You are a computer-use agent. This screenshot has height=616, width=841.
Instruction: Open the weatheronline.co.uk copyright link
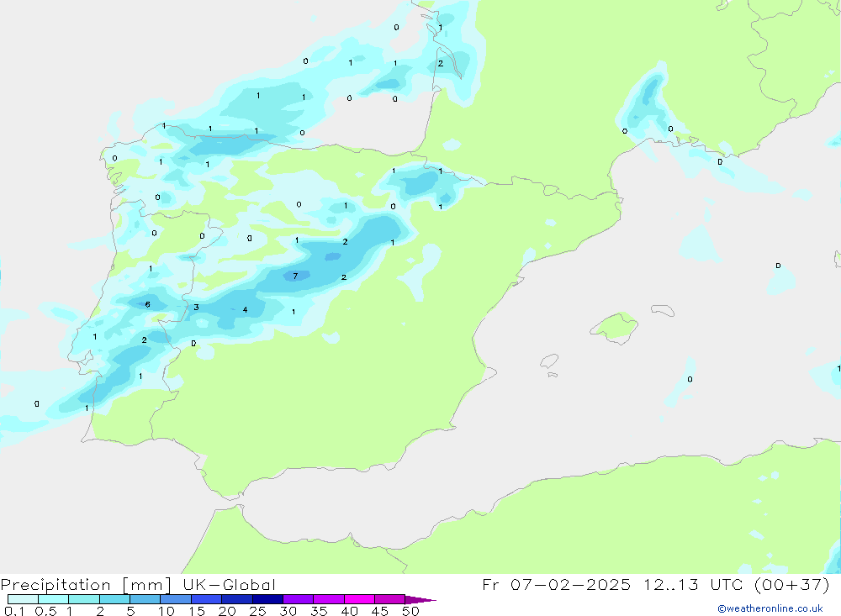coord(770,608)
